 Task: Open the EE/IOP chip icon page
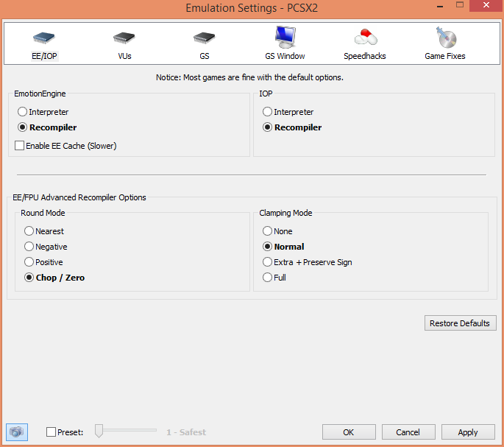pos(44,38)
